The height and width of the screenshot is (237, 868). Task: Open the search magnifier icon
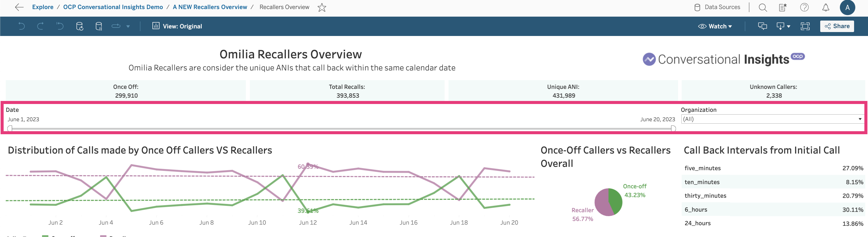point(763,7)
